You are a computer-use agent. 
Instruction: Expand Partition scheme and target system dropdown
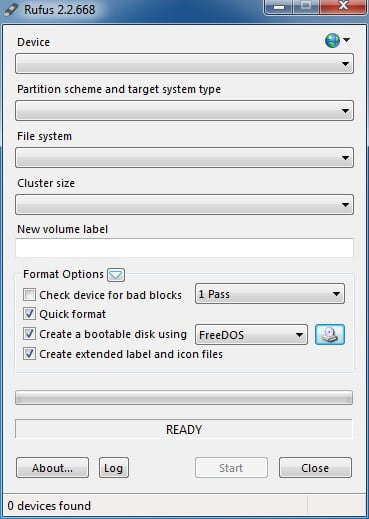184,110
